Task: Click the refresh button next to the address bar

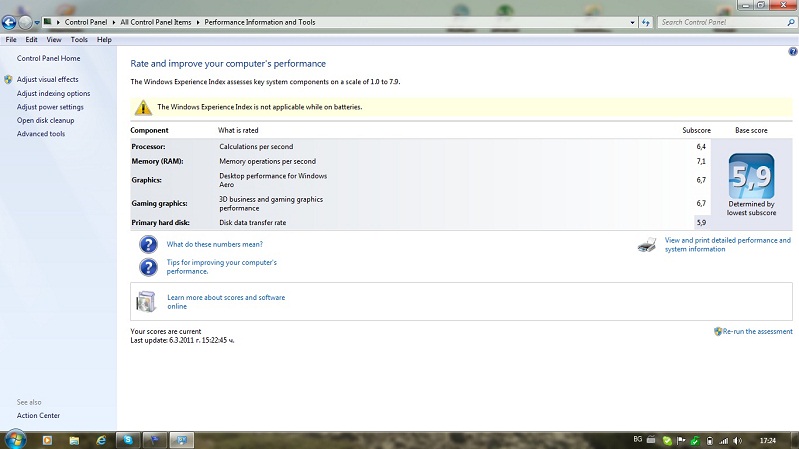Action: pos(646,22)
